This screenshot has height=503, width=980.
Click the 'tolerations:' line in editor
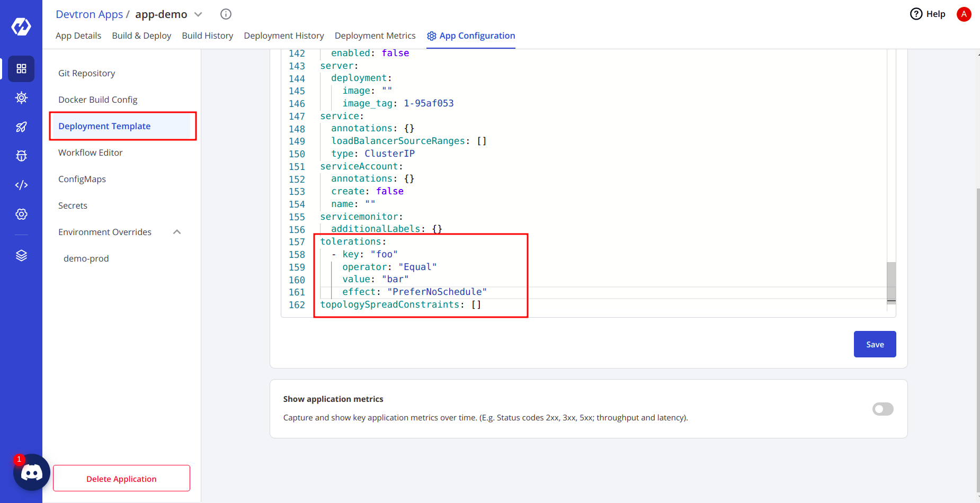click(x=353, y=241)
